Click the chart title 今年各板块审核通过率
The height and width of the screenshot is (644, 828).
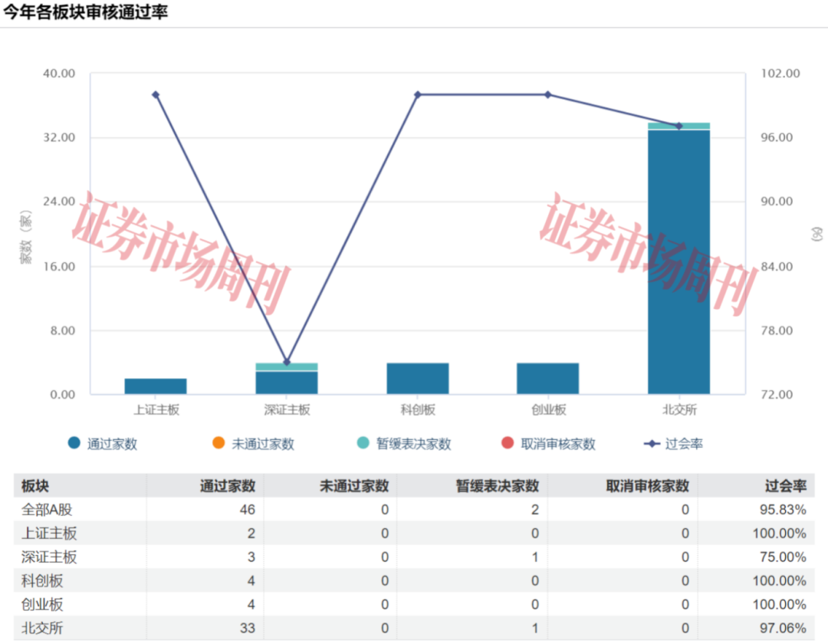tap(87, 11)
